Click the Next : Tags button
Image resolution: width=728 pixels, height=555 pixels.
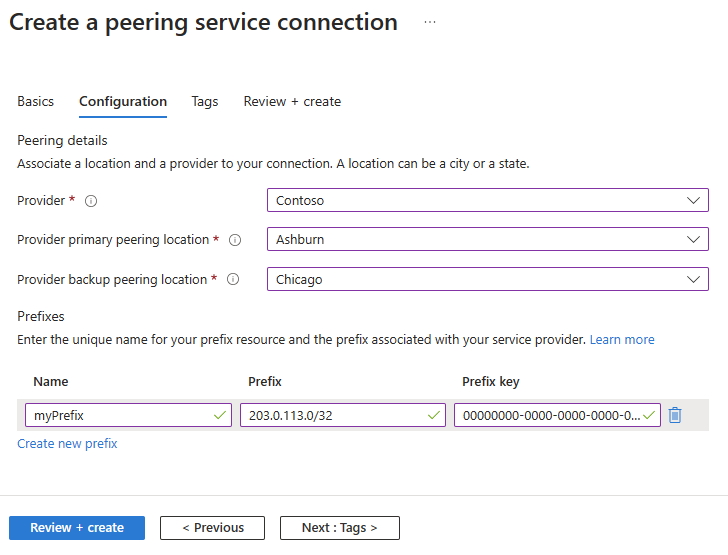[x=338, y=528]
